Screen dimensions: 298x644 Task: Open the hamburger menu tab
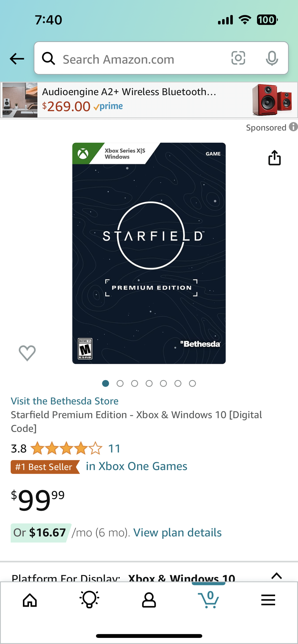pyautogui.click(x=268, y=600)
